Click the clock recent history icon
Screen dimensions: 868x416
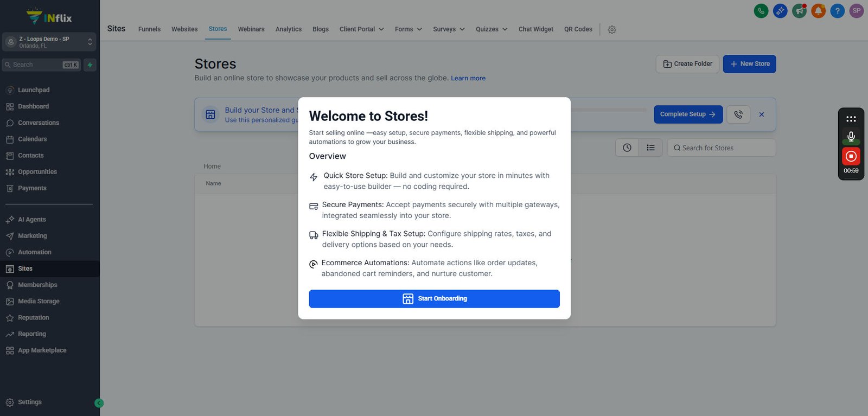click(x=627, y=148)
